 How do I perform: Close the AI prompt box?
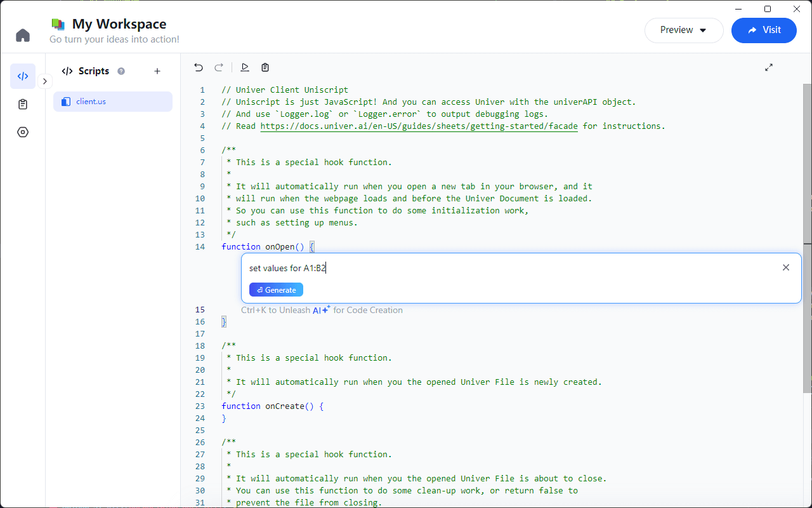click(786, 267)
